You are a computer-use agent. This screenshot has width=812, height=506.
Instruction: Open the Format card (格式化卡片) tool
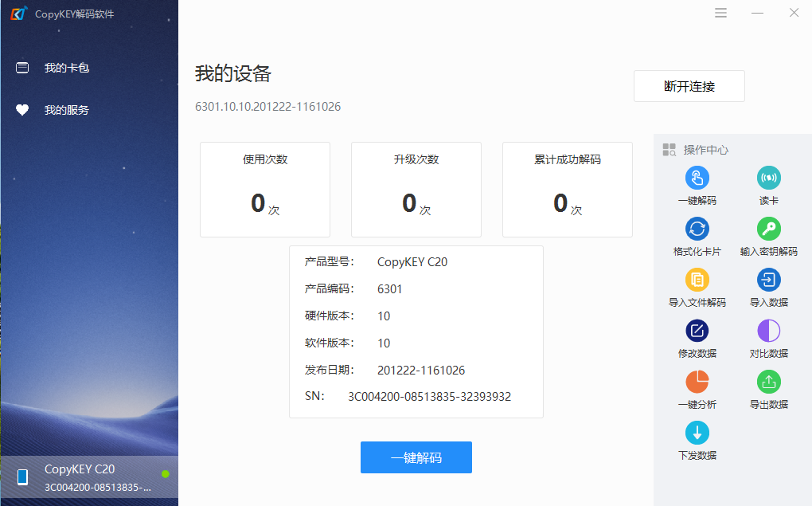tap(697, 229)
